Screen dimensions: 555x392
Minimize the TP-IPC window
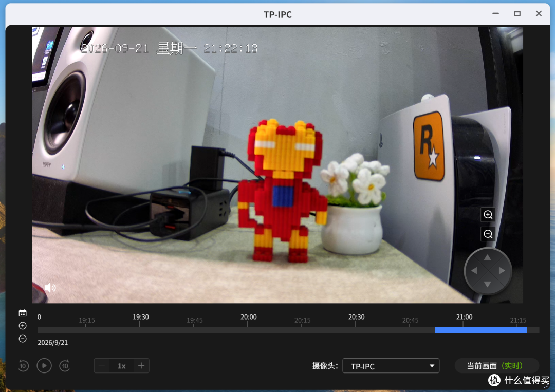(495, 13)
